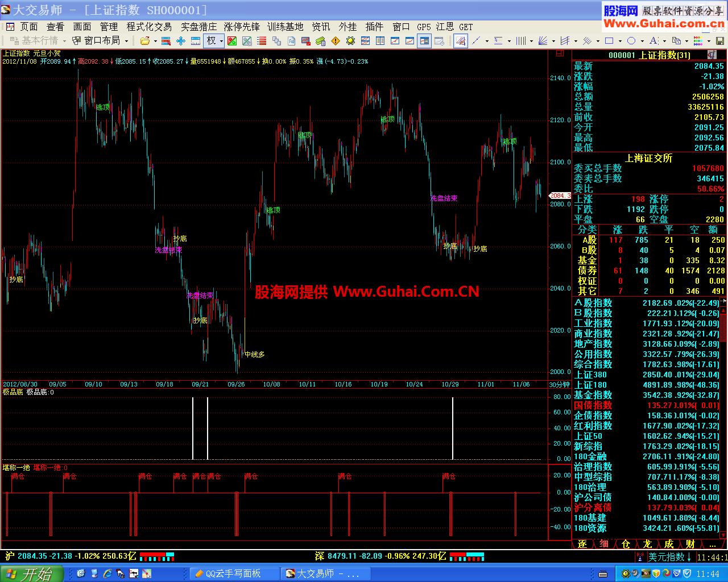Pick the text annotation tool
Viewport: 728px width, 582px height.
(653, 41)
